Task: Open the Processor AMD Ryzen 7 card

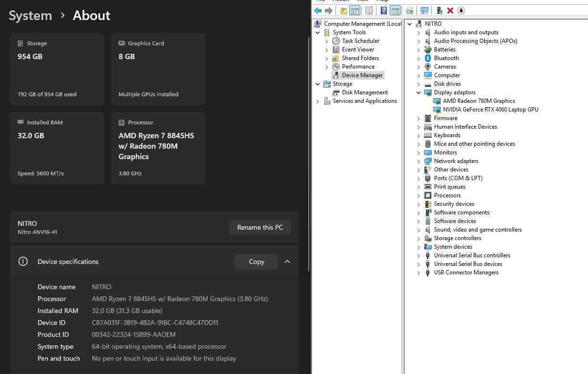Action: [158, 148]
